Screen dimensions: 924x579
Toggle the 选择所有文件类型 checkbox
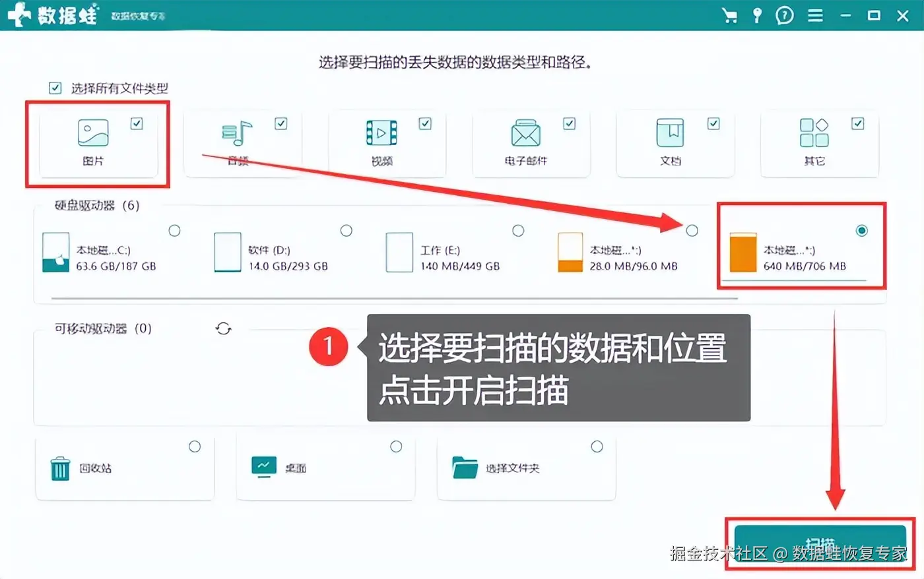click(55, 88)
